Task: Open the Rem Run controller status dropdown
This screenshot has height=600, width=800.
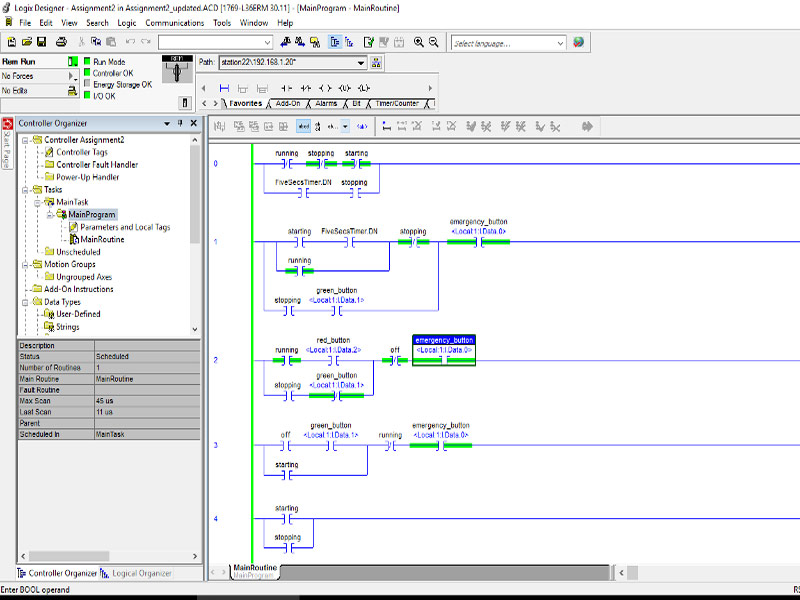Action: click(73, 62)
